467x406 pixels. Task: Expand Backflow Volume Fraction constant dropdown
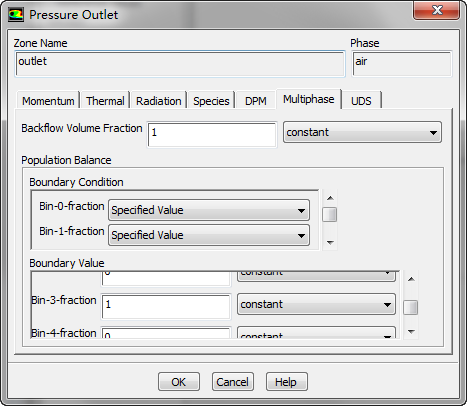pos(362,132)
